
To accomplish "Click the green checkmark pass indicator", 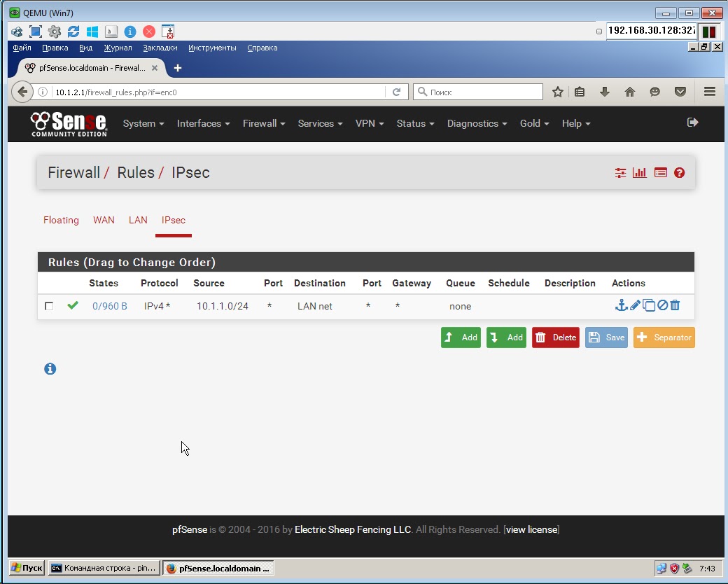I will (x=73, y=305).
